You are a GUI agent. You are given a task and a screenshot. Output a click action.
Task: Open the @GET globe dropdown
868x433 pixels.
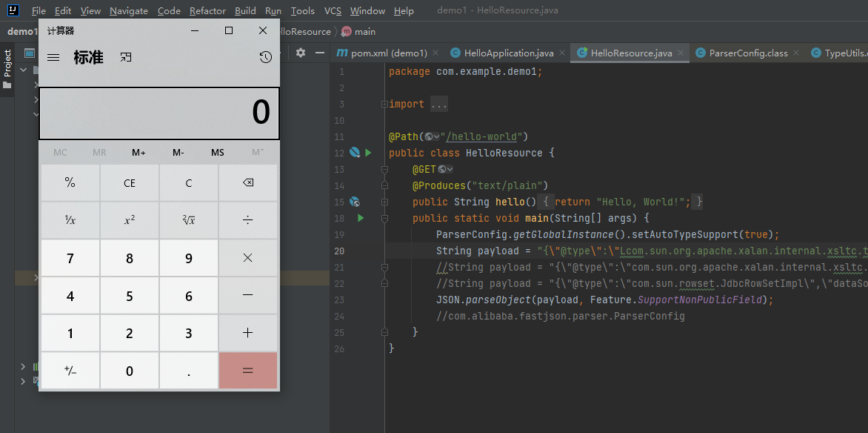coord(446,169)
